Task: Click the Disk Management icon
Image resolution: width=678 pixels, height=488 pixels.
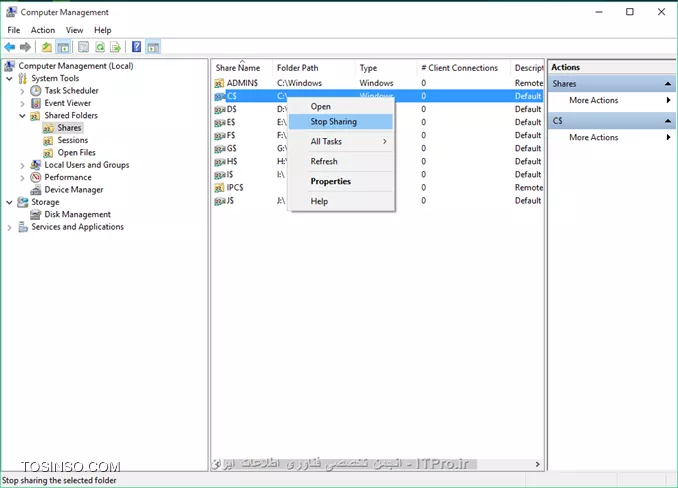Action: [x=36, y=214]
